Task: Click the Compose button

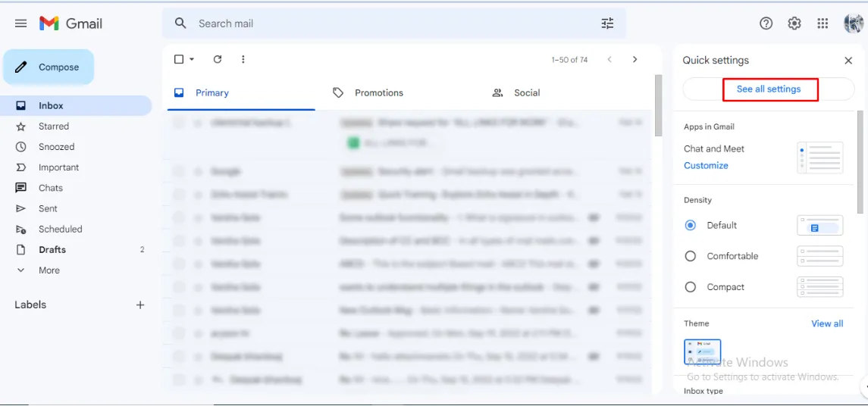Action: (49, 67)
